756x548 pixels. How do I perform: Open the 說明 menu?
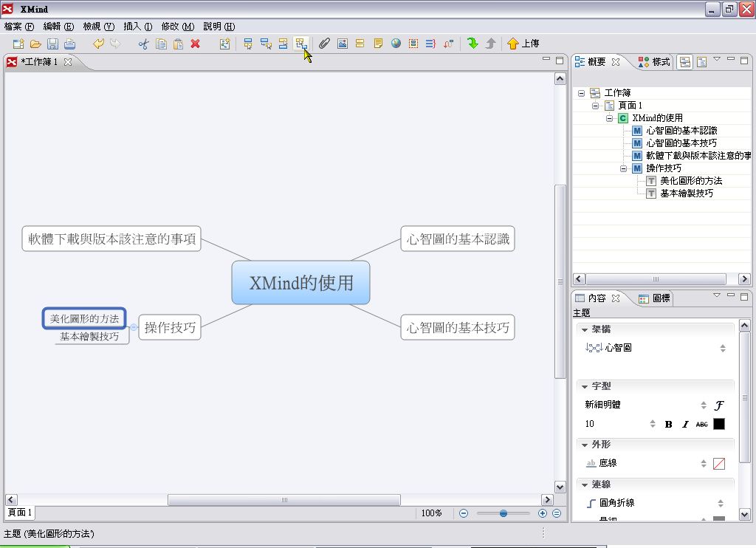[219, 27]
